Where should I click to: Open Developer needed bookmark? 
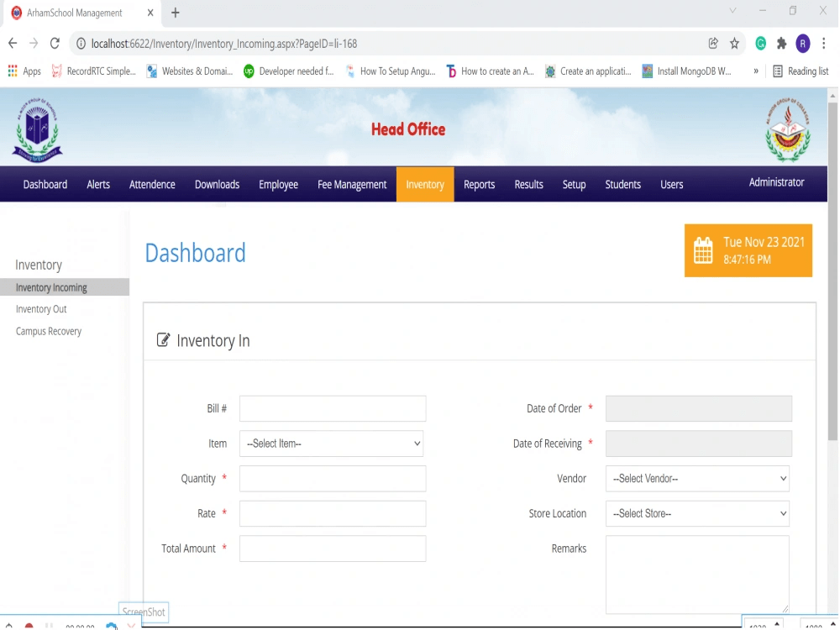288,71
